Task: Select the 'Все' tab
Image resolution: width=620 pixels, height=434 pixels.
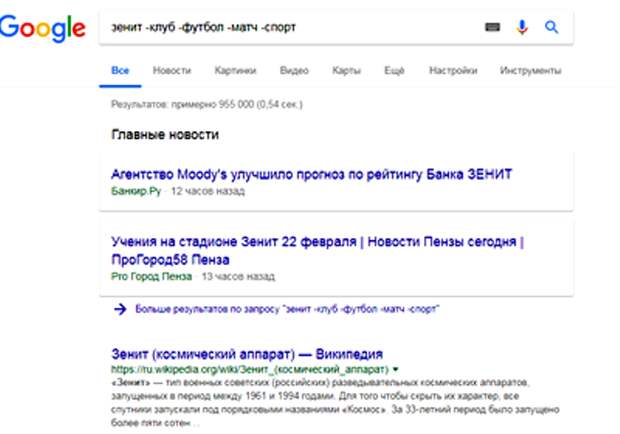Action: [x=120, y=71]
